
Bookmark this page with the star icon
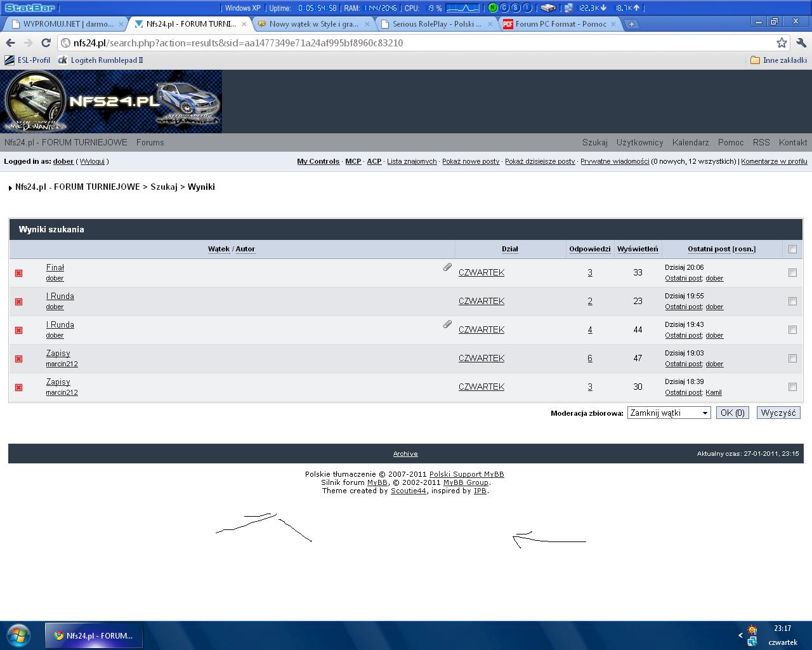click(782, 43)
